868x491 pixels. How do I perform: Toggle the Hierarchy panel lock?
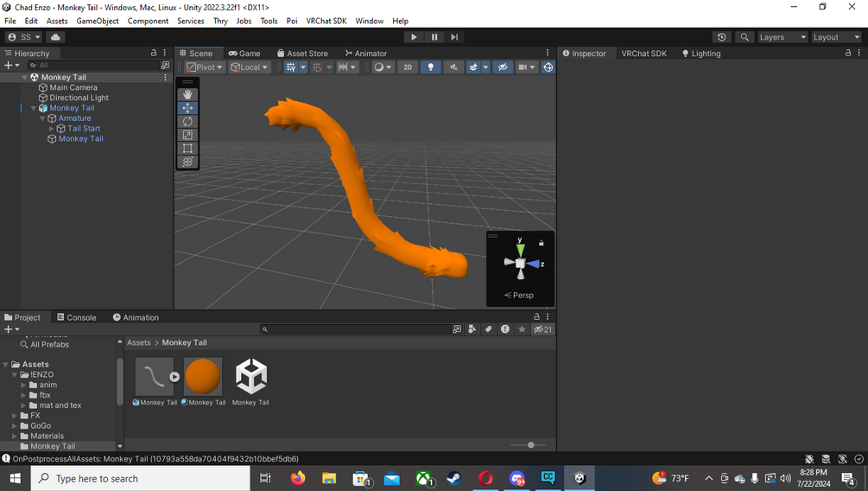[x=154, y=53]
